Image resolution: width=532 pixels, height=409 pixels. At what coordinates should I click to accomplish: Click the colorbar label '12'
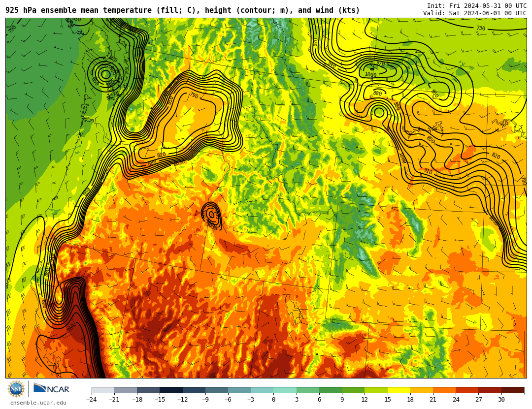[x=365, y=400]
